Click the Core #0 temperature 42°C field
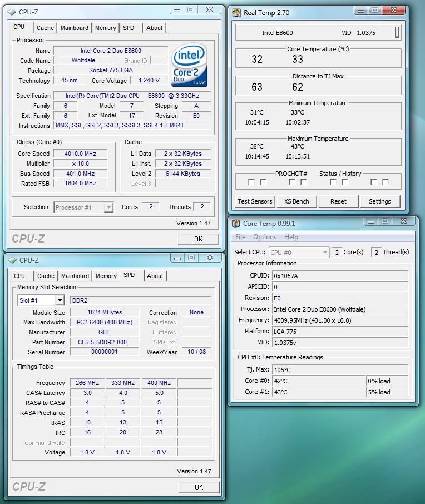 pyautogui.click(x=319, y=381)
